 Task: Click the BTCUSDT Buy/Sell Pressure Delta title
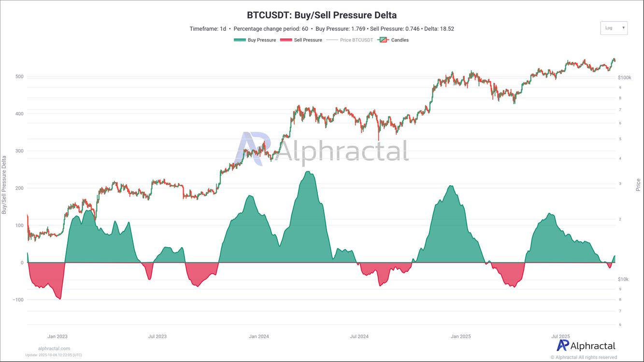(x=322, y=15)
